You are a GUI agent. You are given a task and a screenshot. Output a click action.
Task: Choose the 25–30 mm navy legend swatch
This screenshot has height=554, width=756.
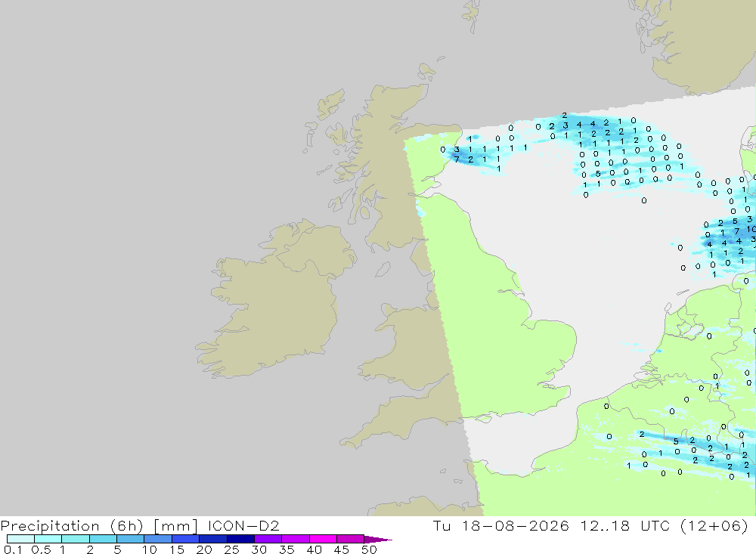[x=240, y=539]
